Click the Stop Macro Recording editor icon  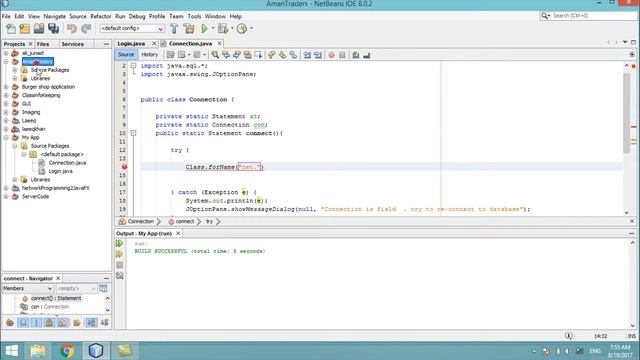pyautogui.click(x=342, y=55)
